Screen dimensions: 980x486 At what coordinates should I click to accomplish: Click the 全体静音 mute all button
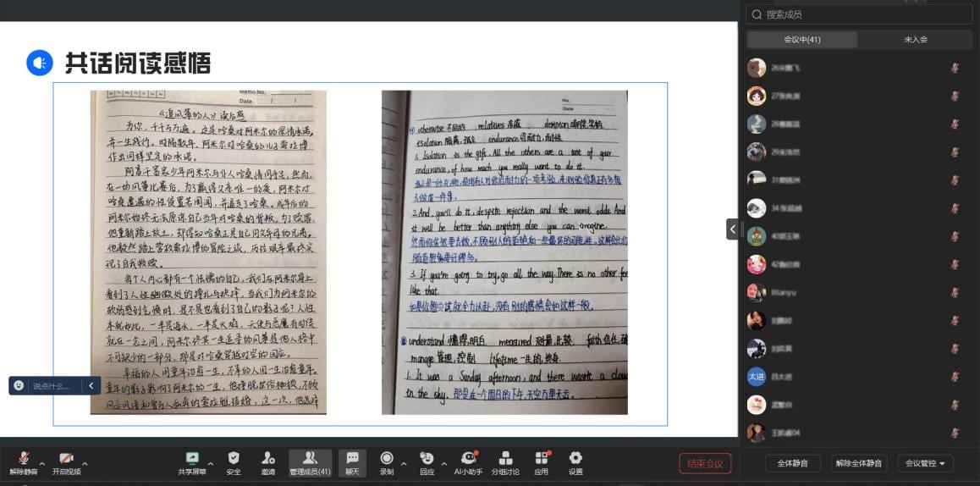(x=786, y=463)
